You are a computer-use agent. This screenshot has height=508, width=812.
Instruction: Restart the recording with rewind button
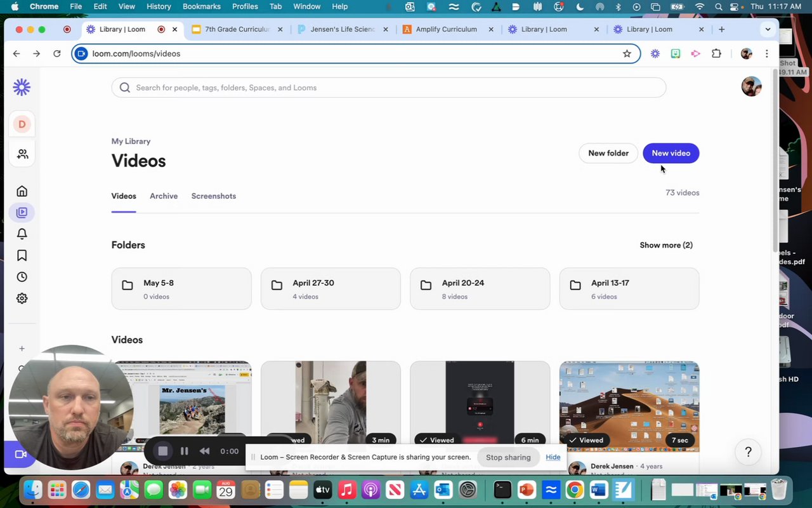205,451
